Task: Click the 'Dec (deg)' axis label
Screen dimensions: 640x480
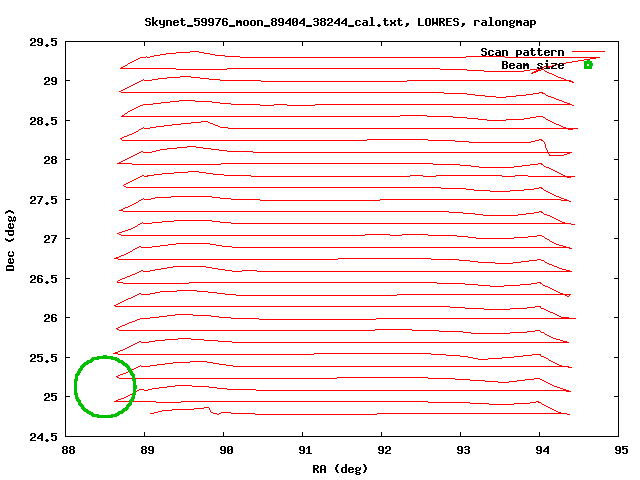Action: pos(10,240)
